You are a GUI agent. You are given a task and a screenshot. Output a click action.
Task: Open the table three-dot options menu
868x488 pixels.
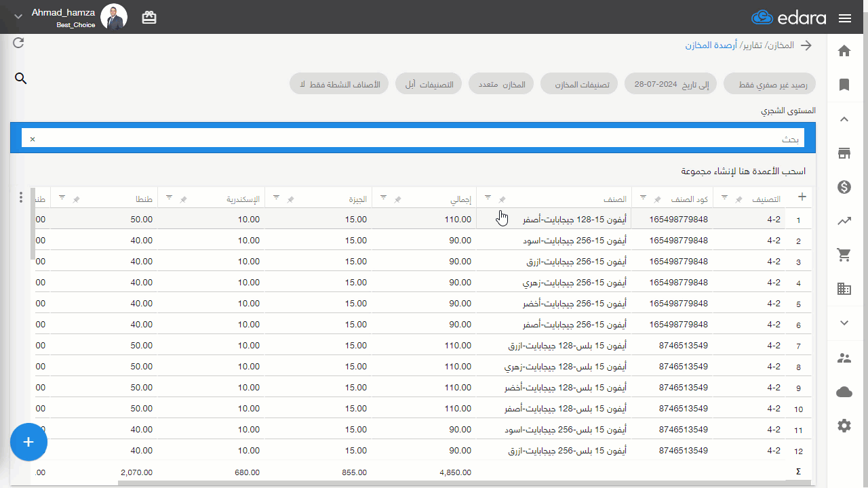(21, 197)
